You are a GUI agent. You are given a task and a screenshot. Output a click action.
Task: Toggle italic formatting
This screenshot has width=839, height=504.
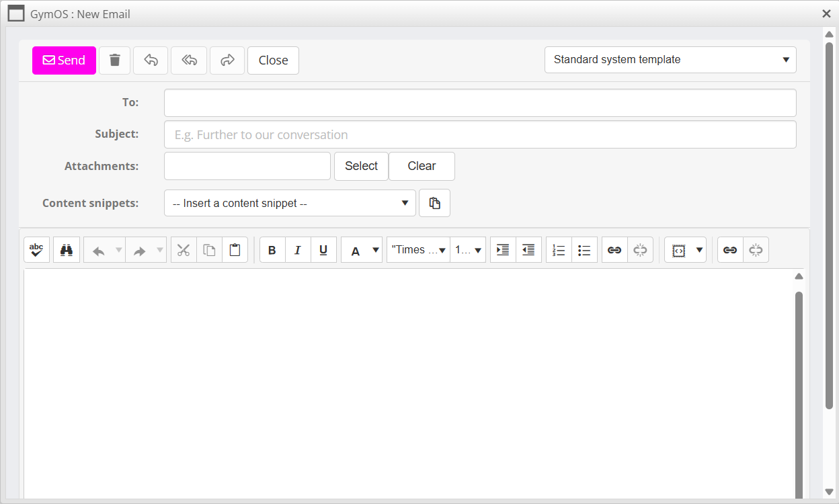click(298, 250)
